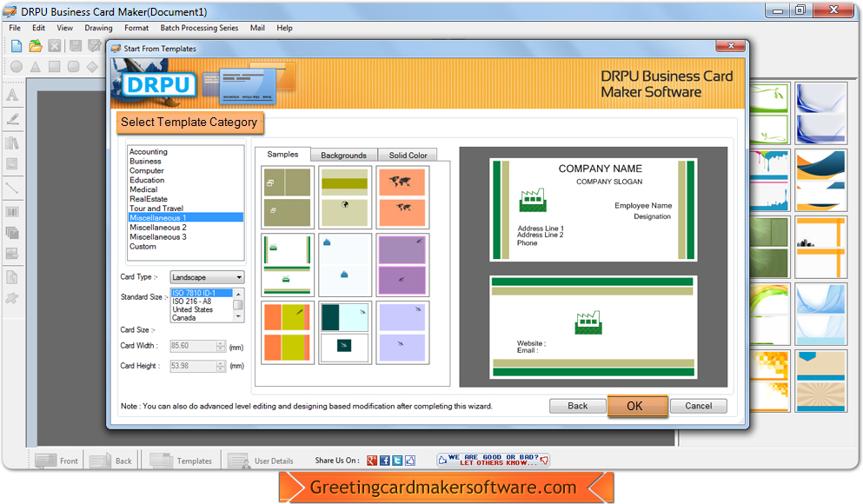Open a file with the folder icon
Screen dimensions: 863x504
coord(36,46)
